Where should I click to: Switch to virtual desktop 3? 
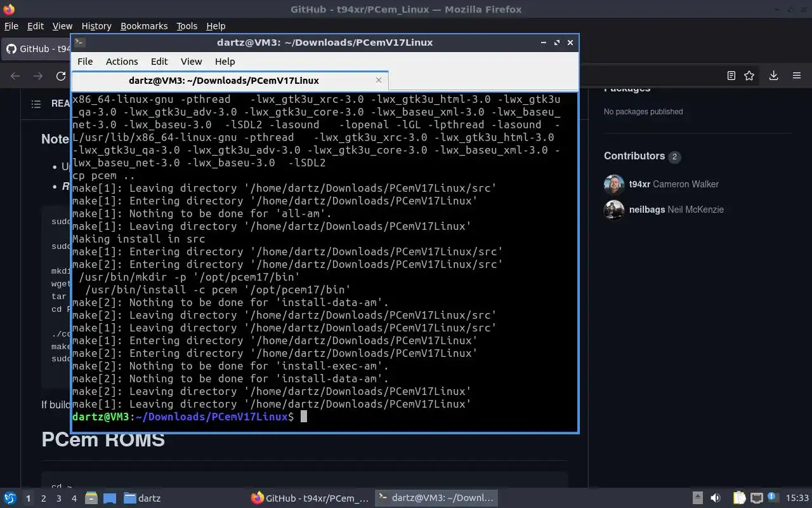[x=58, y=498]
